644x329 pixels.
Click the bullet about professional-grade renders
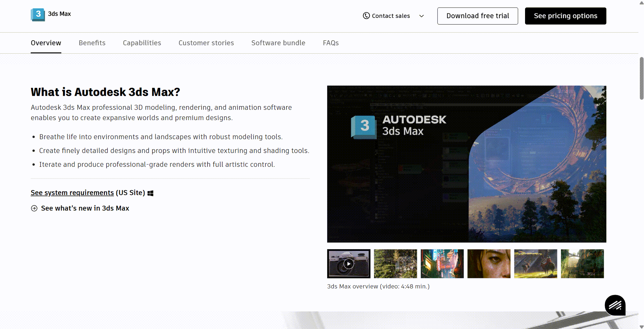click(x=157, y=164)
